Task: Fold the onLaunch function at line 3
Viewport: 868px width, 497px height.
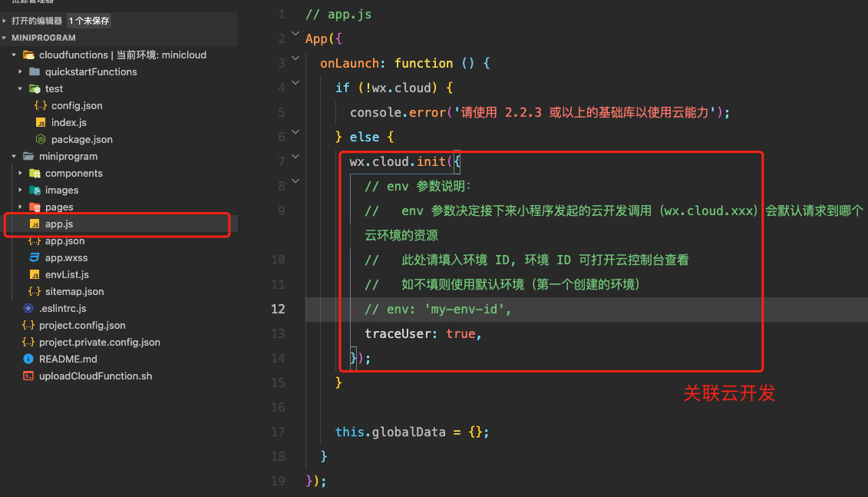Action: click(295, 58)
